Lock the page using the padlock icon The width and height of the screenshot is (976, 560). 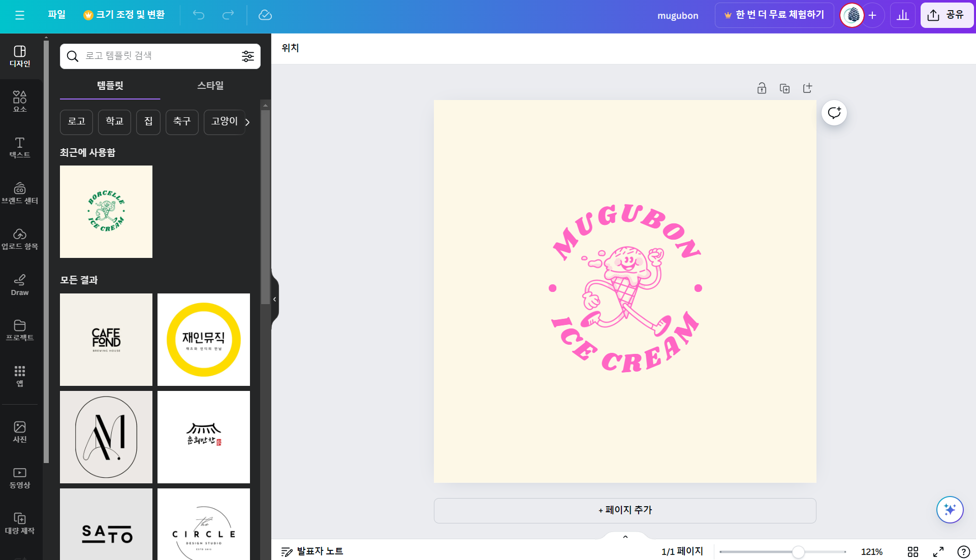click(762, 88)
